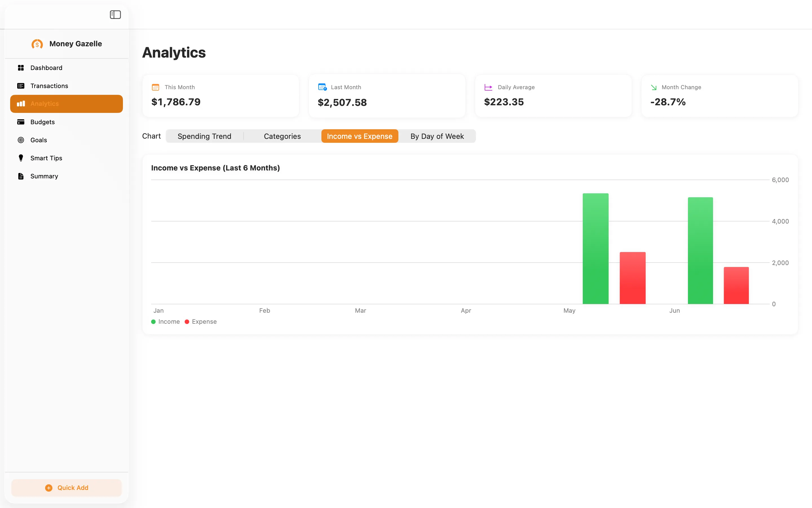Viewport: 812px width, 508px height.
Task: Click the $1,786.79 This Month value
Action: coord(176,102)
